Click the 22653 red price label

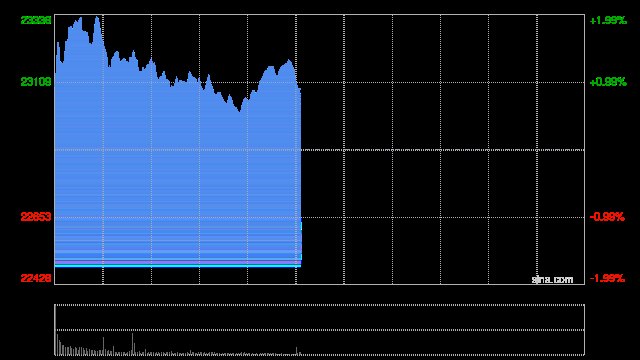36,217
